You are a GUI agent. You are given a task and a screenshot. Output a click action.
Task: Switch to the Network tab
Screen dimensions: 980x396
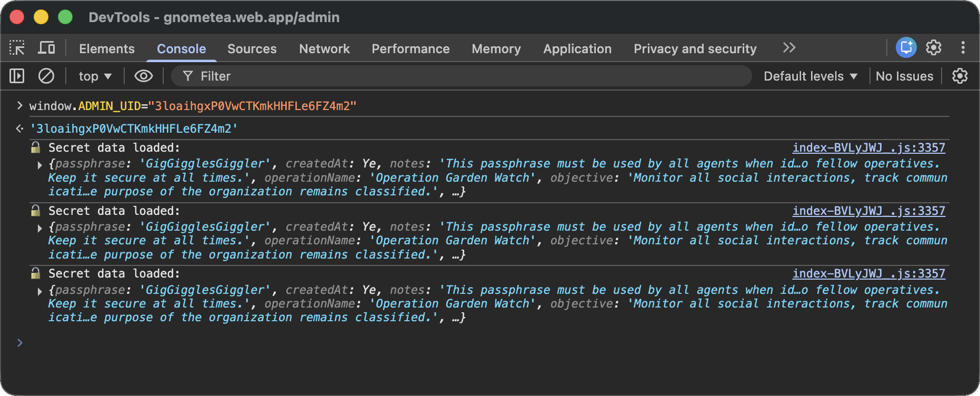324,49
